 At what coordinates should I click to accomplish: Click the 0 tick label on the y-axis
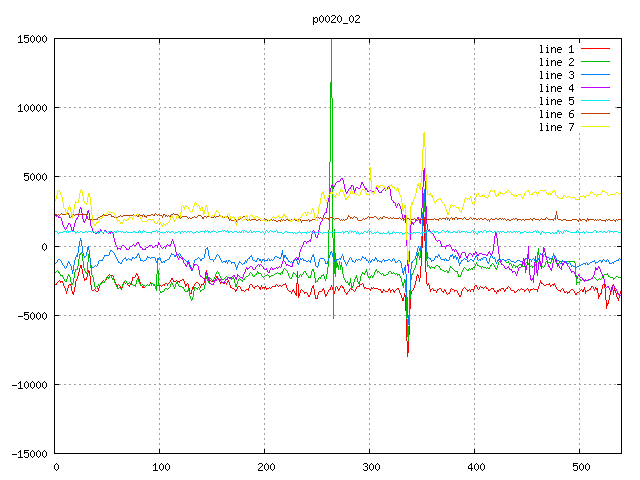[x=46, y=246]
